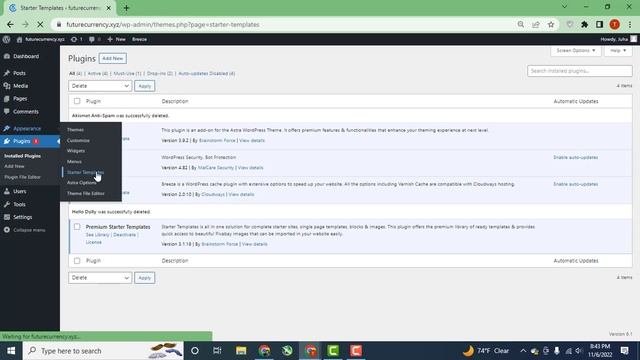Open Posts in the sidebar
The height and width of the screenshot is (360, 640).
[19, 73]
